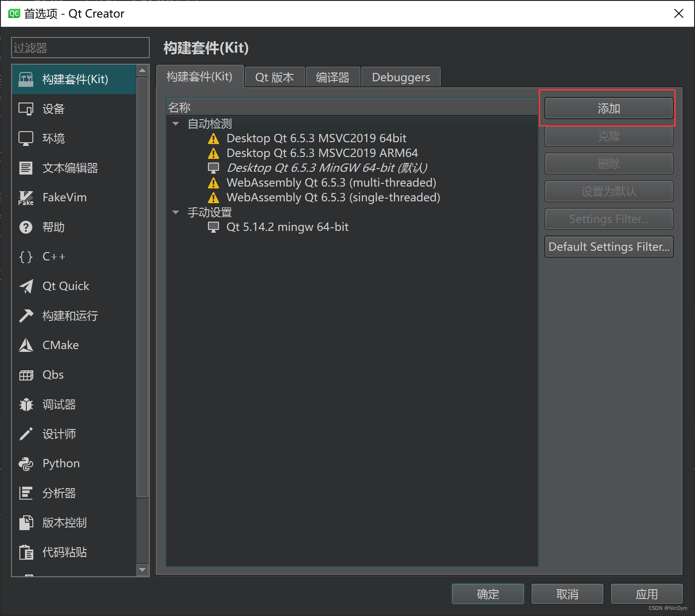Click the 分析器 analyzer icon

click(x=26, y=493)
